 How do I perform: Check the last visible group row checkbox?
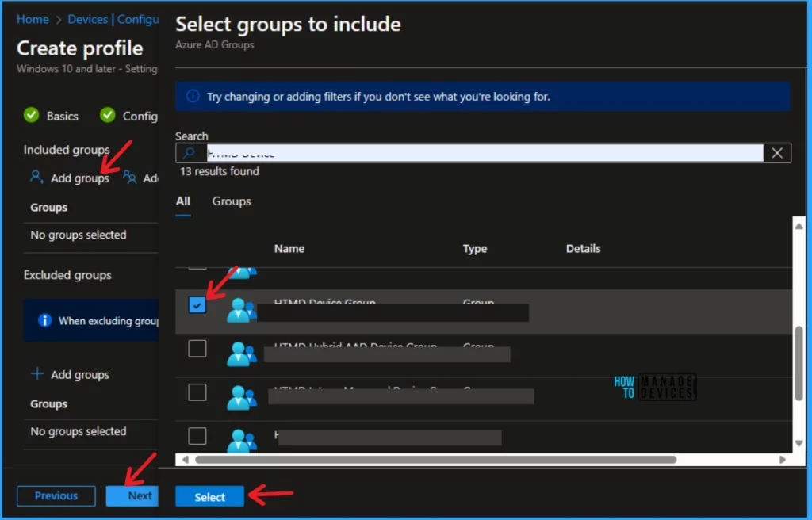(197, 435)
